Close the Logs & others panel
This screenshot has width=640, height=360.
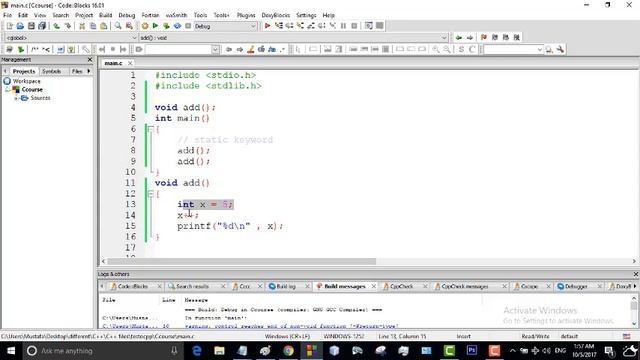(636, 274)
